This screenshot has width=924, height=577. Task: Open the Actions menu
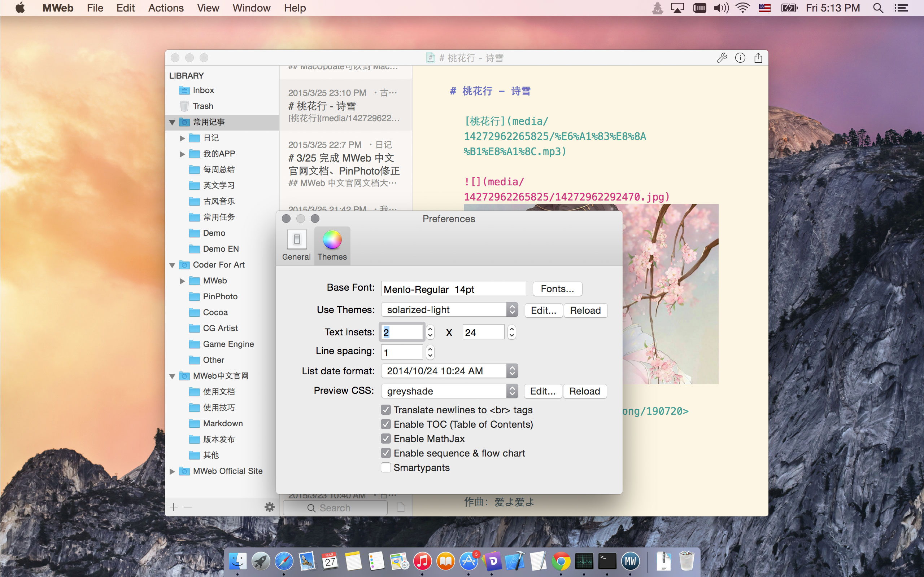coord(166,8)
